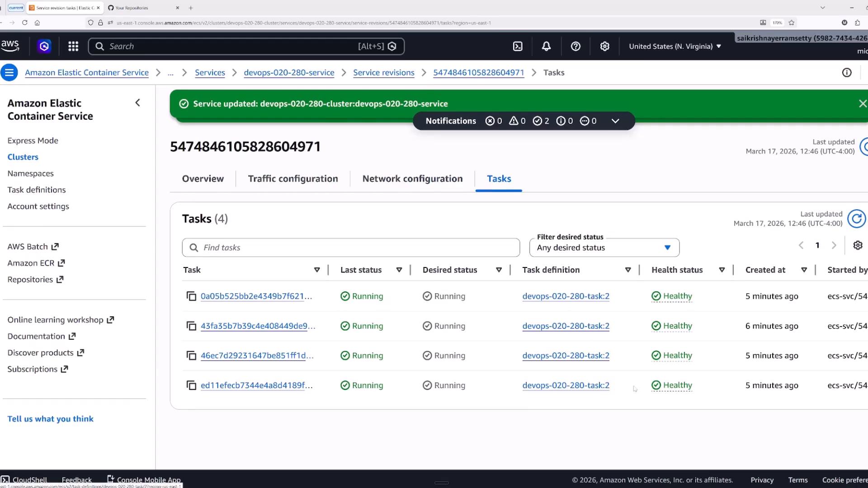Copy task ID 46ec7d29231647be851ff1d
868x488 pixels.
(191, 356)
